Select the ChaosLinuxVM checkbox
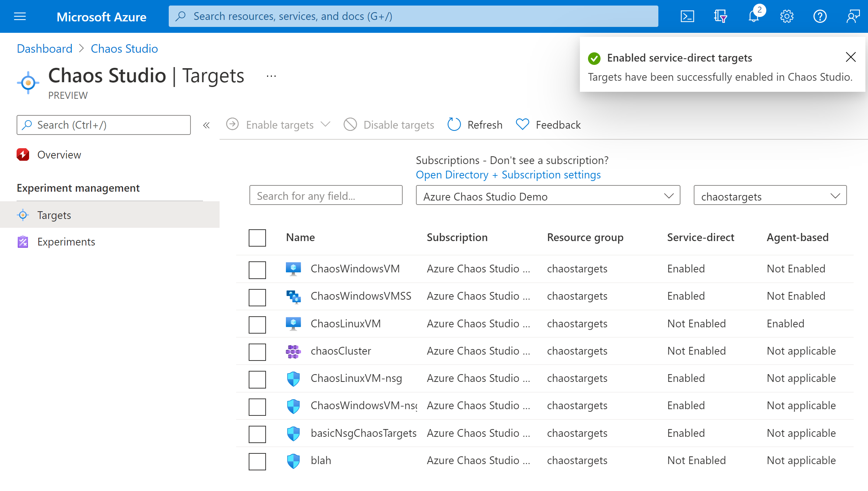This screenshot has width=868, height=491. click(x=258, y=324)
